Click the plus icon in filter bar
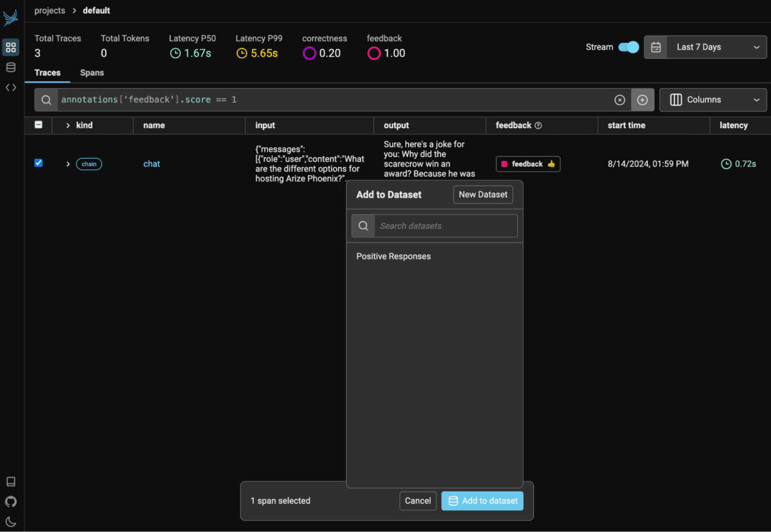 642,100
